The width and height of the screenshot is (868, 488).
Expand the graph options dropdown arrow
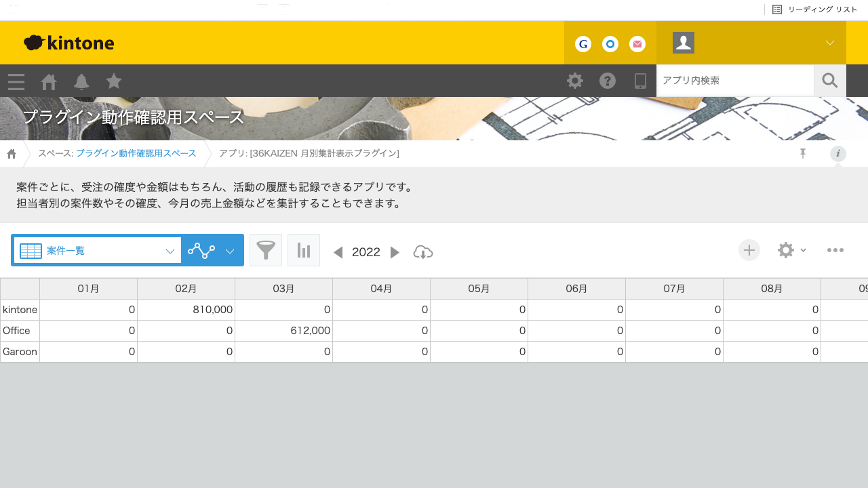[x=231, y=251]
